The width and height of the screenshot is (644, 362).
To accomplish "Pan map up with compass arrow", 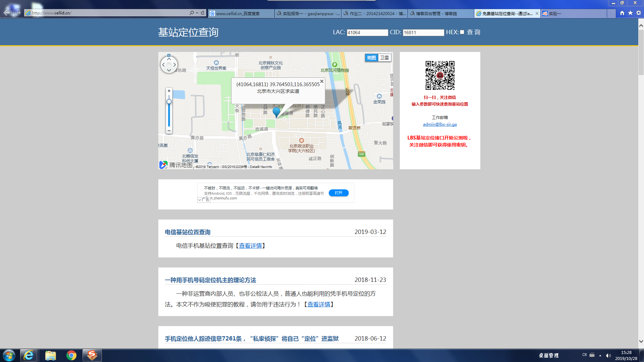I will pyautogui.click(x=169, y=59).
